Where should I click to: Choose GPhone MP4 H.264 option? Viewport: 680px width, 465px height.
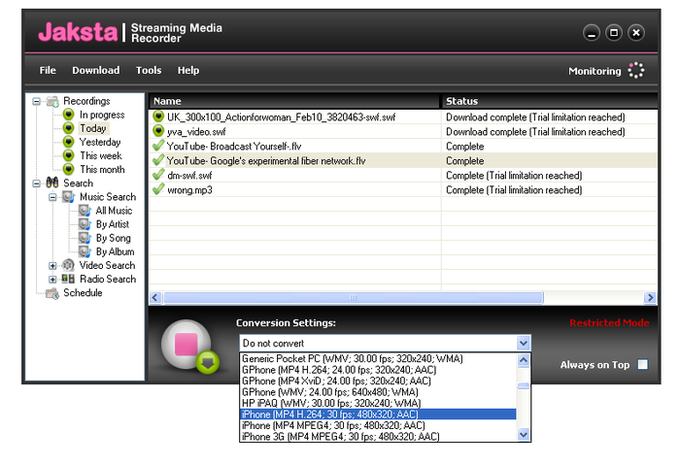pos(378,370)
